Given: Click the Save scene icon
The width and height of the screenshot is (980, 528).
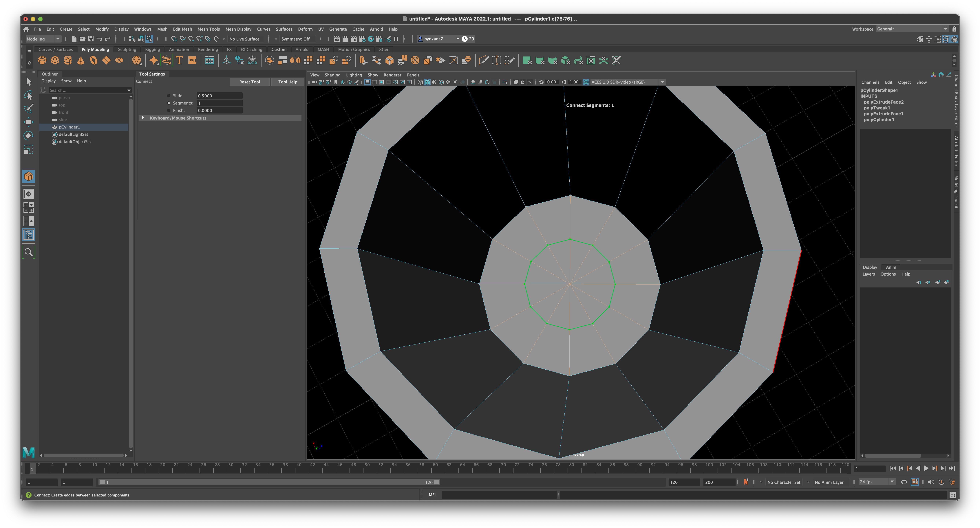Looking at the screenshot, I should coord(91,39).
